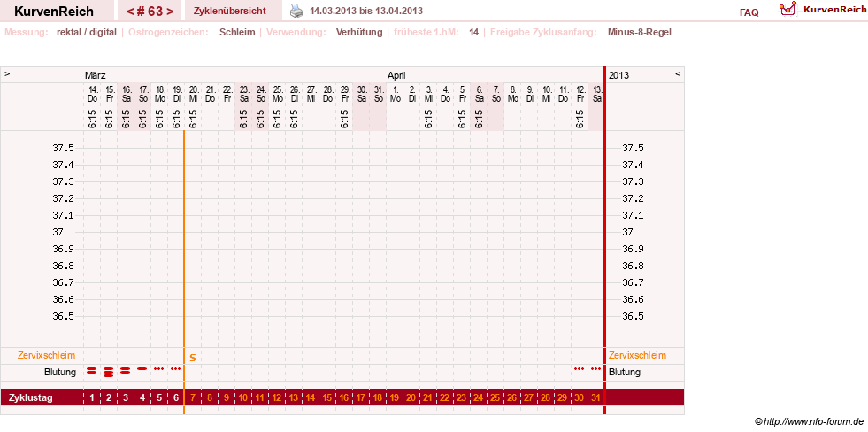
Task: Click the date range 14.03.2013 bis 13.04.2013
Action: [x=366, y=11]
